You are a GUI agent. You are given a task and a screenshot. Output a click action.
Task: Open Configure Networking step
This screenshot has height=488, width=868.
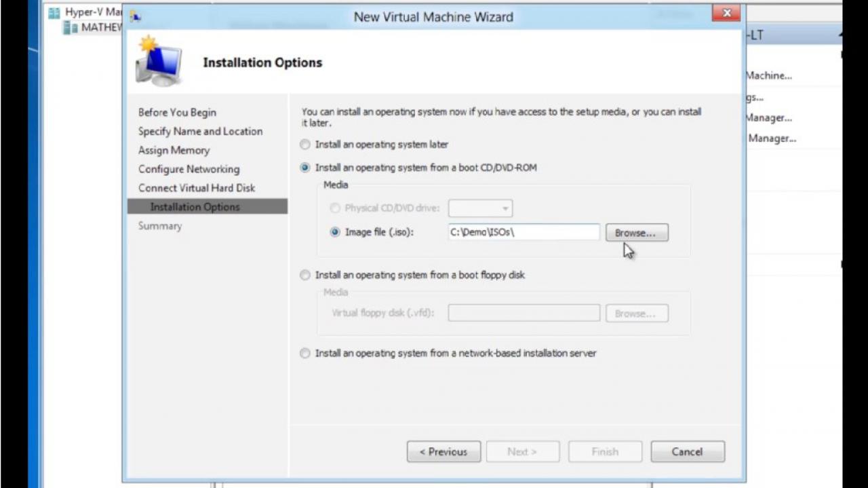pos(189,170)
